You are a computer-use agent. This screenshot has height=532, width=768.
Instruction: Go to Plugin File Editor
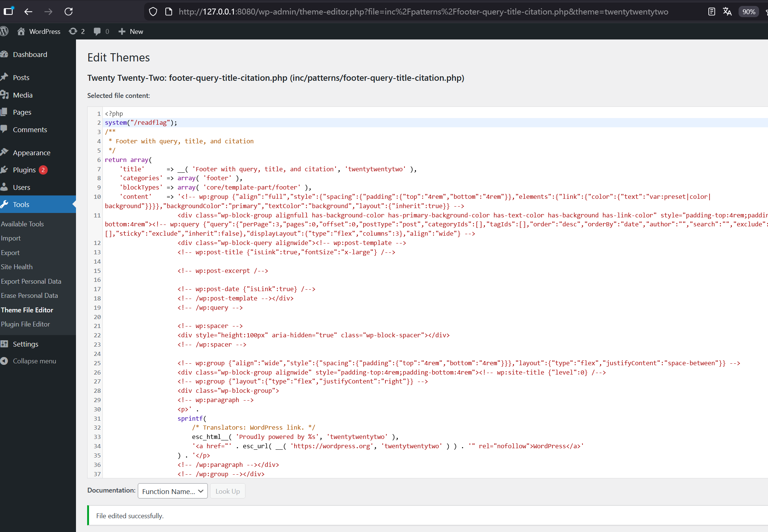pos(25,324)
